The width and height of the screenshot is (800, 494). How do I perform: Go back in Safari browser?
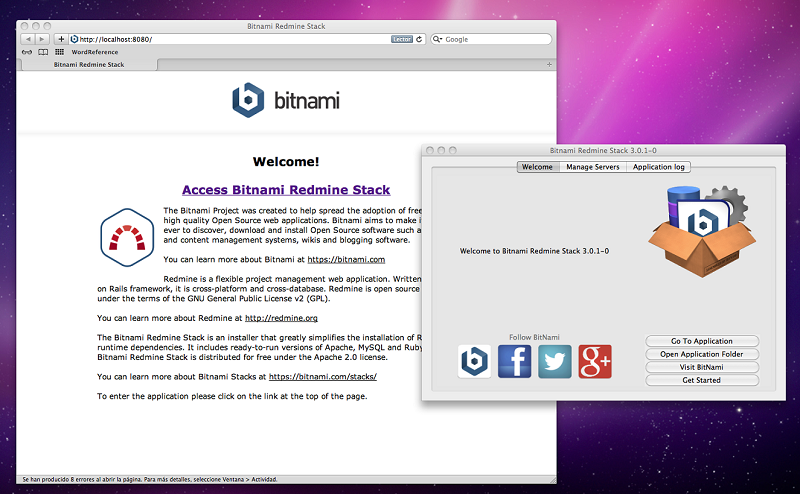(28, 39)
